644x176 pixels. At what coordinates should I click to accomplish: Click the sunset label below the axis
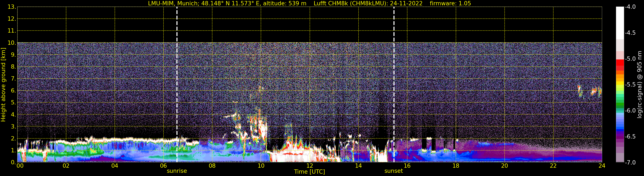pyautogui.click(x=393, y=171)
